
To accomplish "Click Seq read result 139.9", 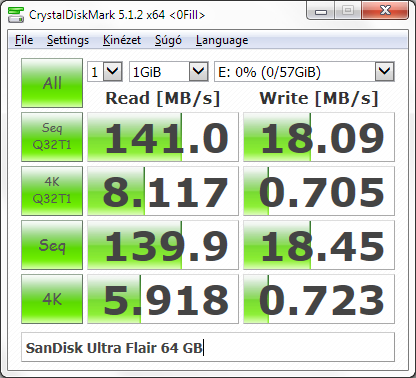I will click(163, 245).
